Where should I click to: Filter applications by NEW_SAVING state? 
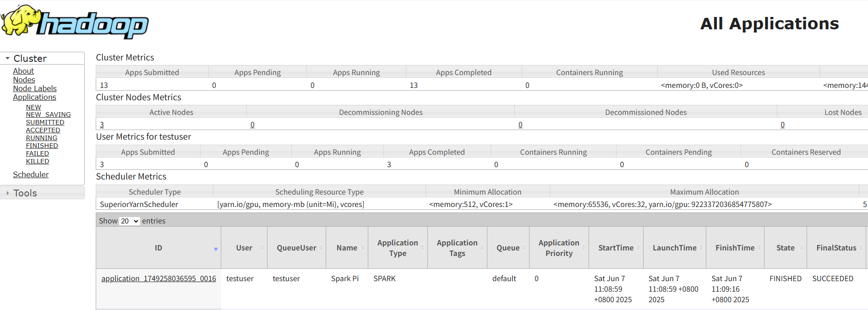(x=48, y=114)
